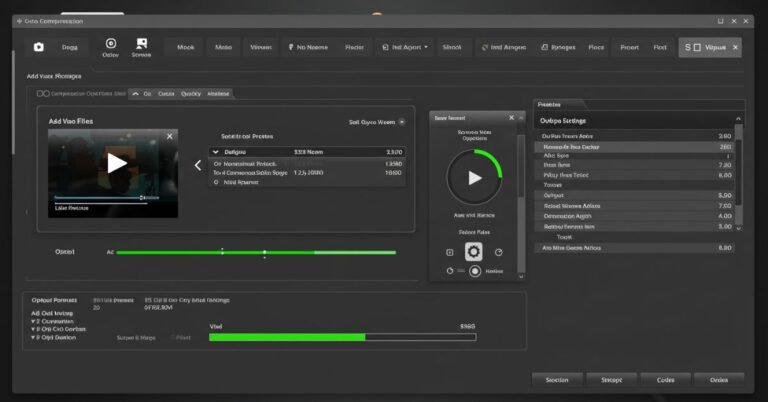This screenshot has width=768, height=402.
Task: Click the Shoot toolbar button
Action: pos(452,47)
